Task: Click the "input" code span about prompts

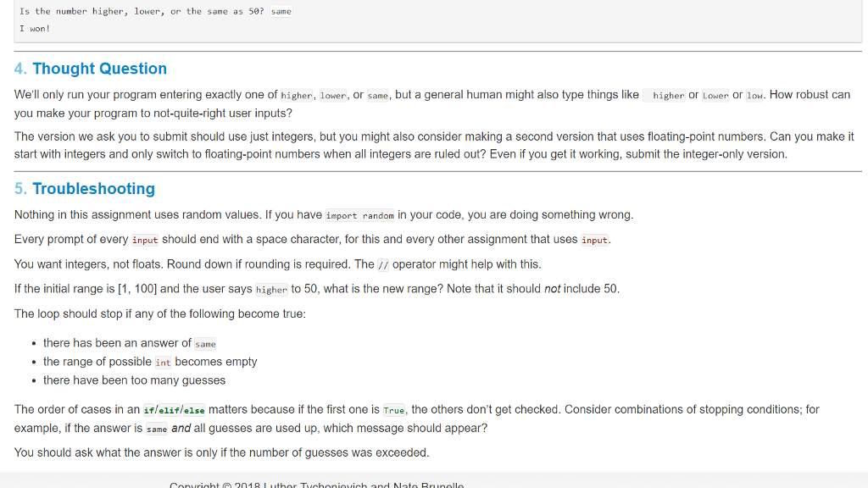Action: (144, 240)
